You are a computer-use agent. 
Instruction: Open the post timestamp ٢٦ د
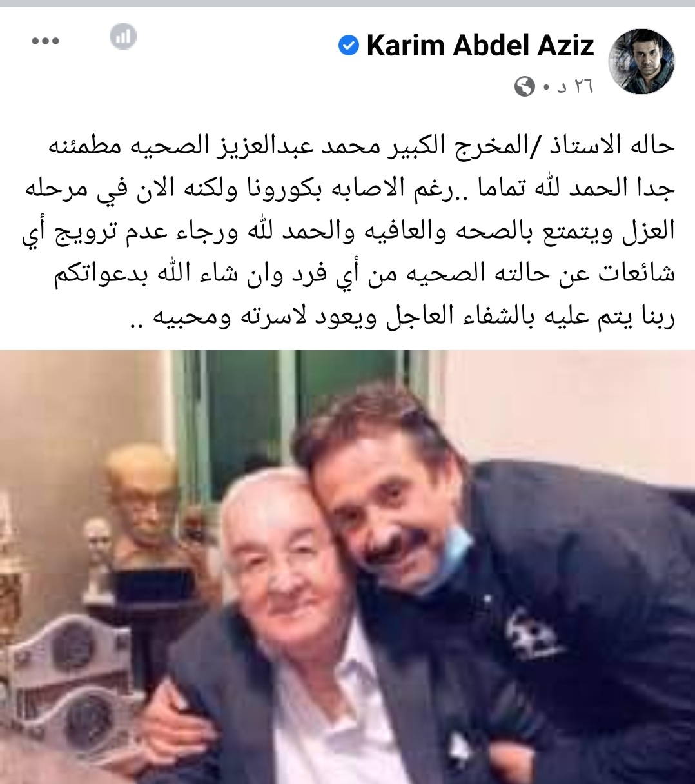click(x=574, y=86)
